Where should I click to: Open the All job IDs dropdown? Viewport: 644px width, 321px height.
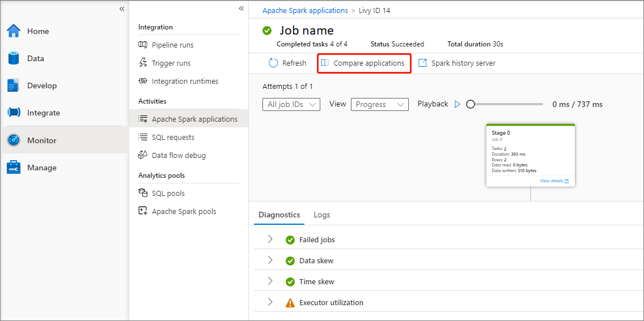[291, 104]
